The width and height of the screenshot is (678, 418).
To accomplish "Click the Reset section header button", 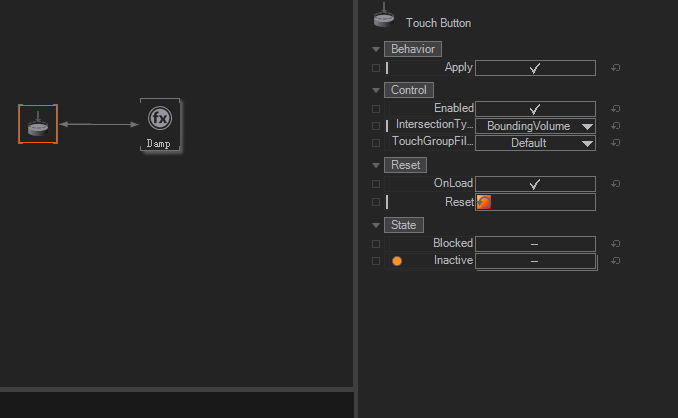I will [x=405, y=165].
